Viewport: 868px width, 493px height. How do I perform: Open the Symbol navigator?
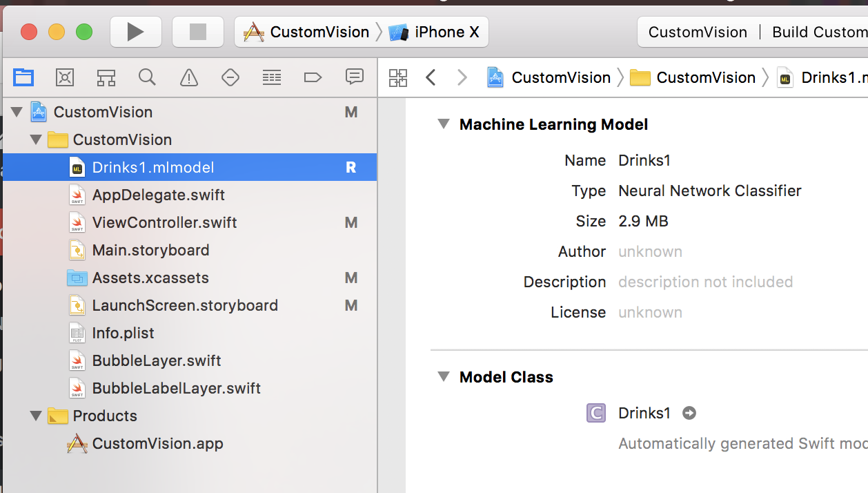[106, 77]
